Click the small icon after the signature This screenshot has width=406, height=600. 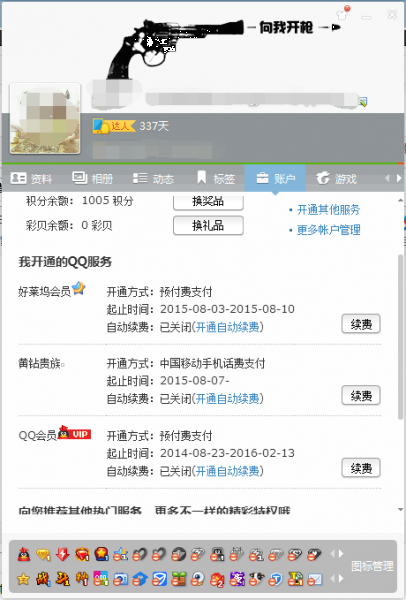(x=363, y=101)
